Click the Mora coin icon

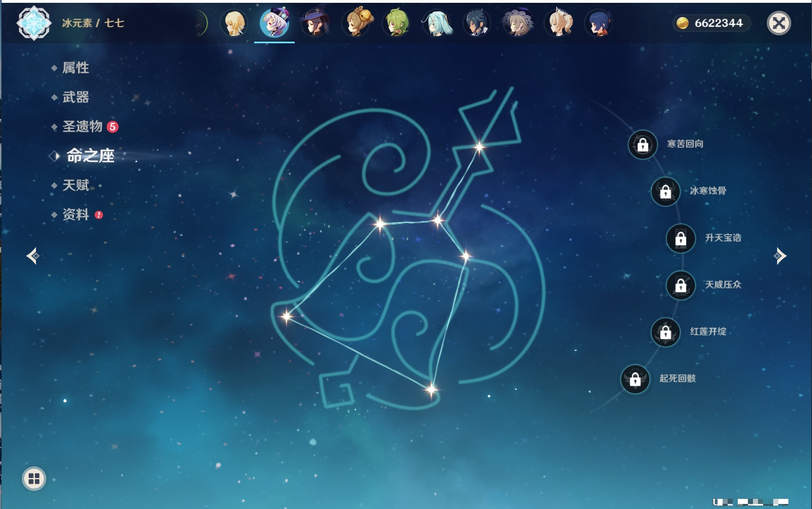pyautogui.click(x=683, y=23)
